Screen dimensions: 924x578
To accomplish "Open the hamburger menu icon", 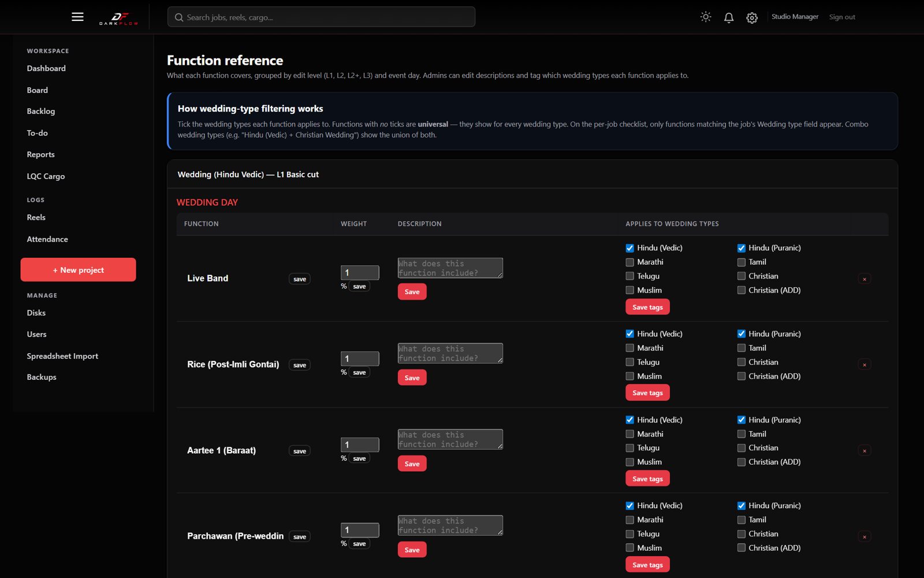I will click(x=77, y=17).
